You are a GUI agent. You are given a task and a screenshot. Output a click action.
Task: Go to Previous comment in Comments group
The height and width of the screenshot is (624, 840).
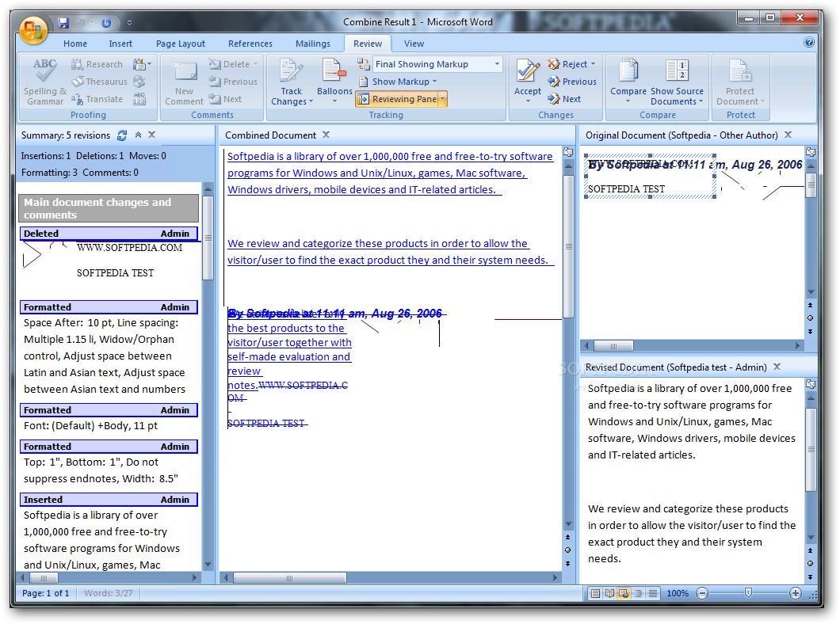click(x=233, y=82)
